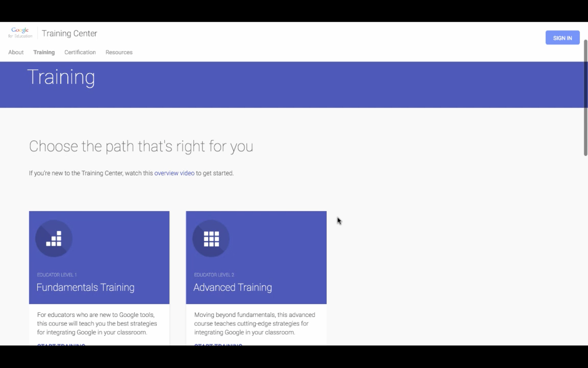Open the overview video link
The width and height of the screenshot is (588, 368).
(174, 173)
